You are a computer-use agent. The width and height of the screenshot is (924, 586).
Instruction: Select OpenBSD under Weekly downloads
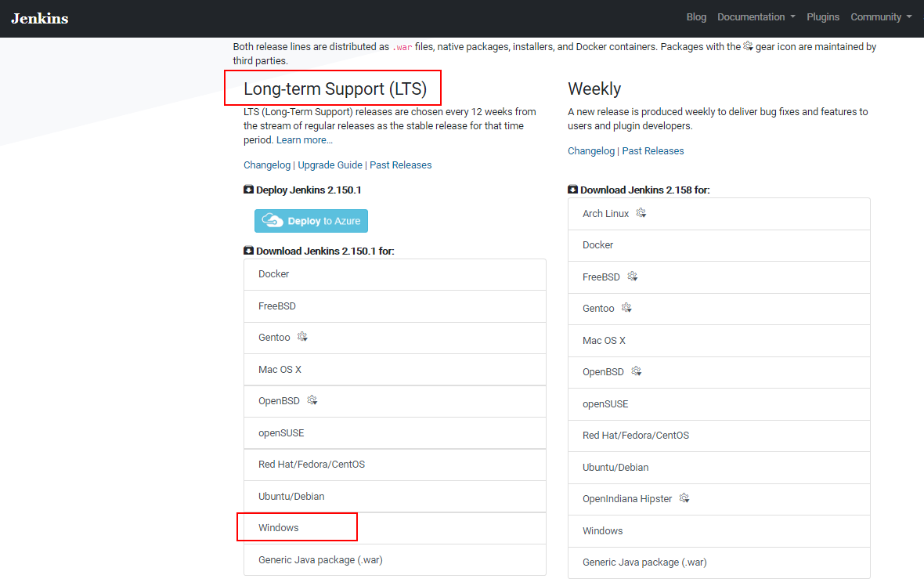coord(719,372)
